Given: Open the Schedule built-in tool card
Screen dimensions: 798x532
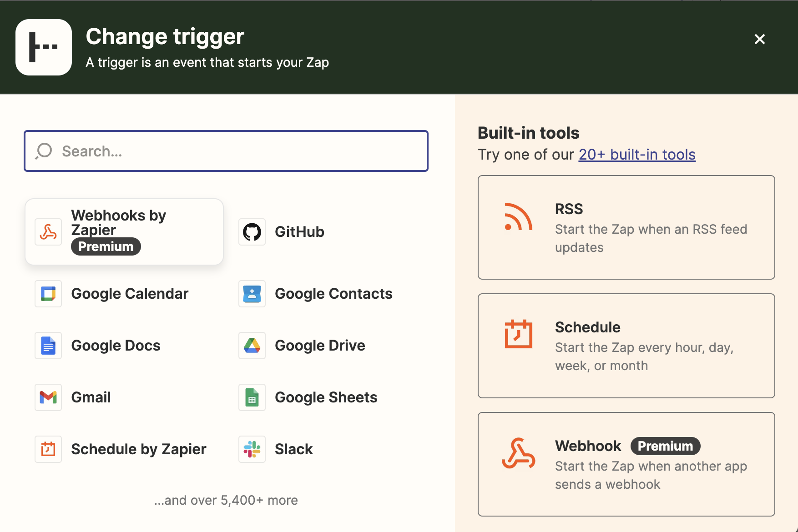Looking at the screenshot, I should tap(626, 346).
